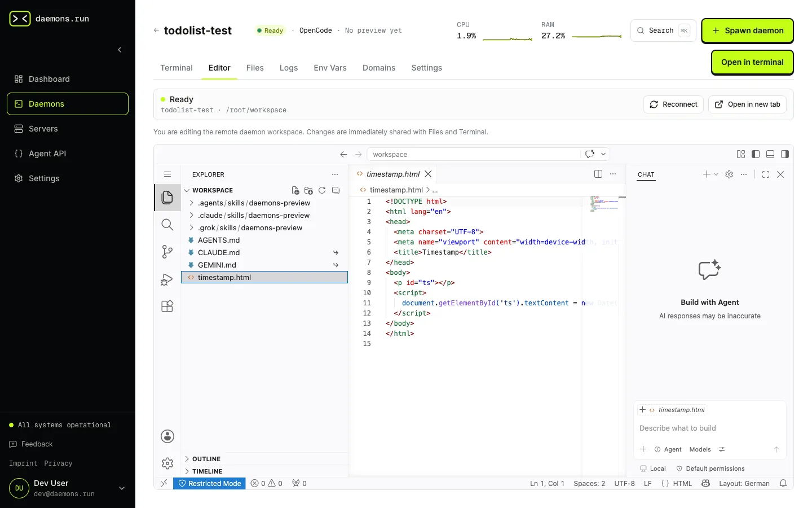Viewport: 812px width, 508px height.
Task: Open Explorer more actions ellipsis
Action: tap(335, 174)
